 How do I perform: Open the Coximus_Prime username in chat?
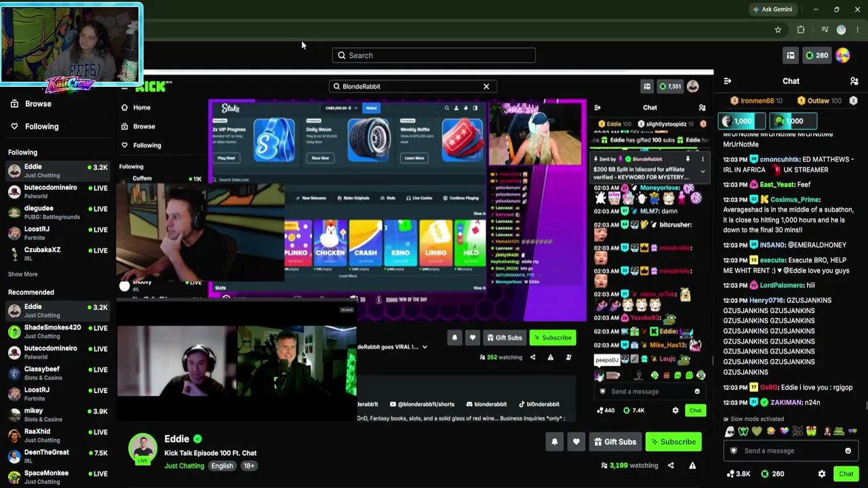coord(795,200)
